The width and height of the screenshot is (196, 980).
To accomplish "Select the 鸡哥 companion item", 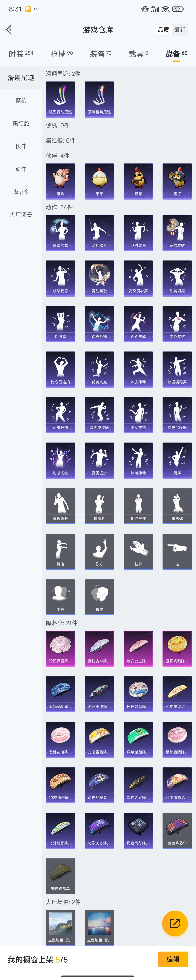I will click(x=138, y=181).
